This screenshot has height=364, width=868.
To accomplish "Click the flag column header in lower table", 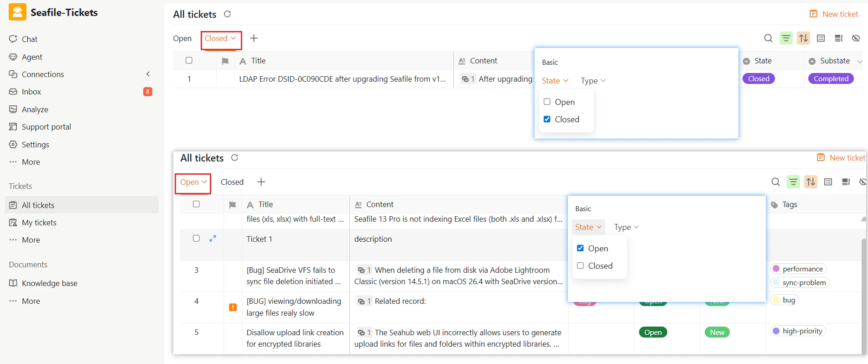I will coord(233,205).
